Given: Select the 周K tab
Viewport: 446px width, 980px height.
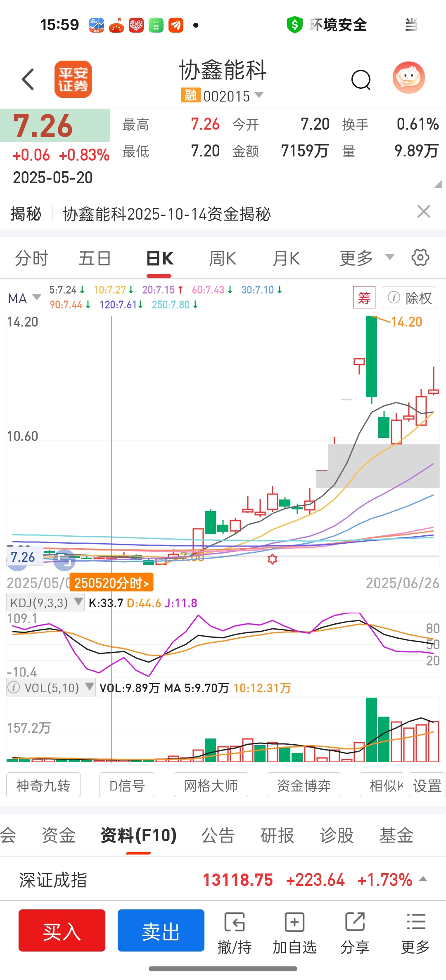Looking at the screenshot, I should pos(223,258).
